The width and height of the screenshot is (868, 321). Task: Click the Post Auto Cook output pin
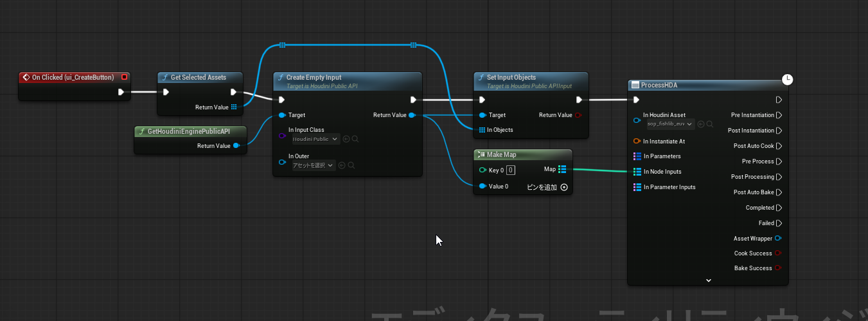(779, 146)
